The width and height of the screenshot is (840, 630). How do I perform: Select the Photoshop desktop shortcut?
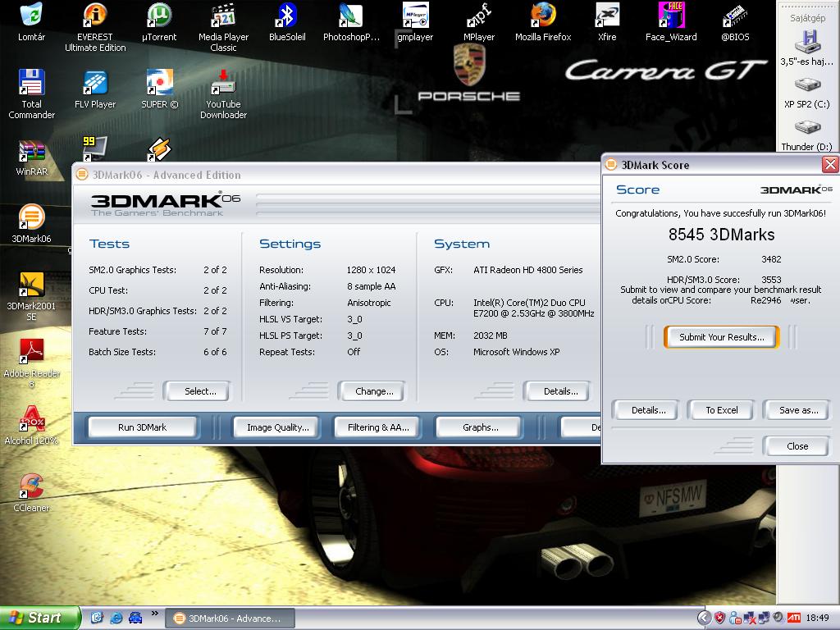coord(351,21)
